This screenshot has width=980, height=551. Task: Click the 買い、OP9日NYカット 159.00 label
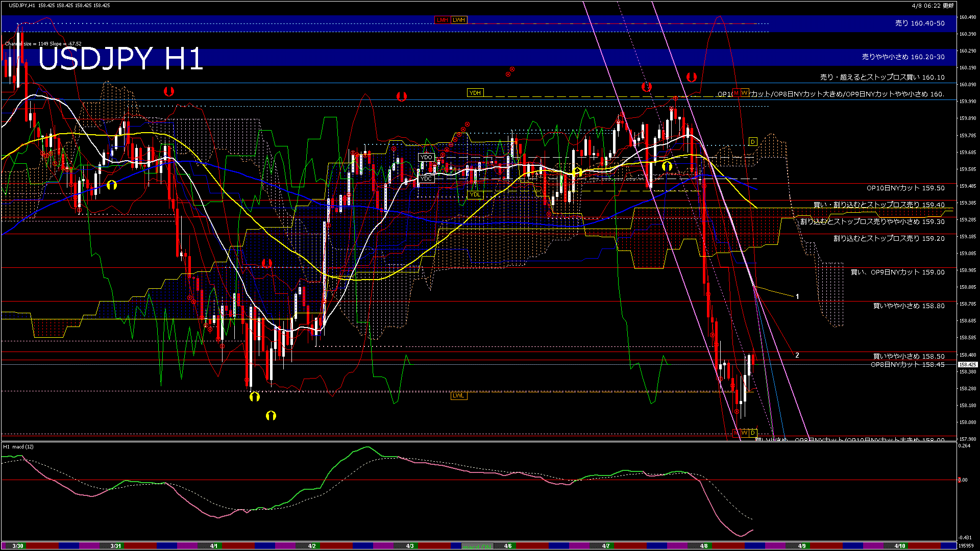[x=897, y=272]
